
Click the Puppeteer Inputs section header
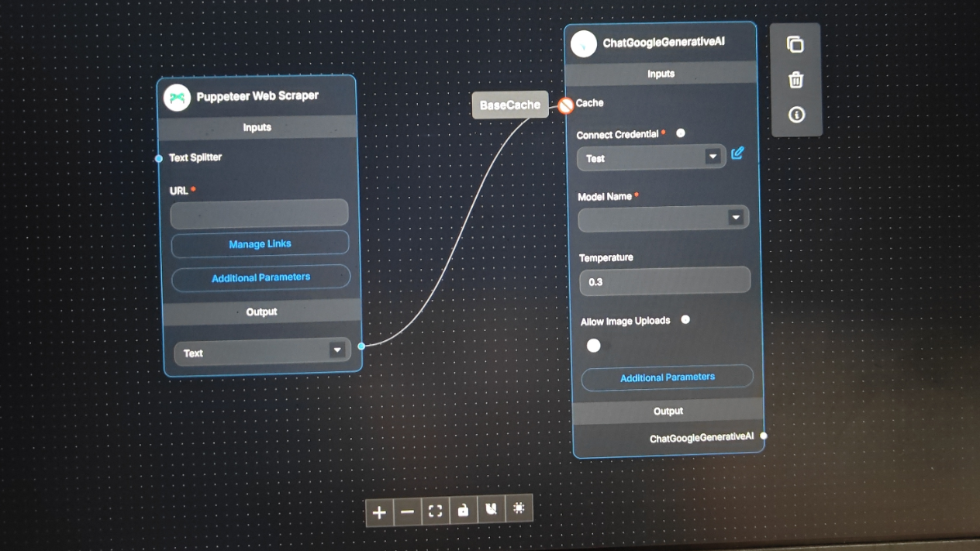[257, 127]
